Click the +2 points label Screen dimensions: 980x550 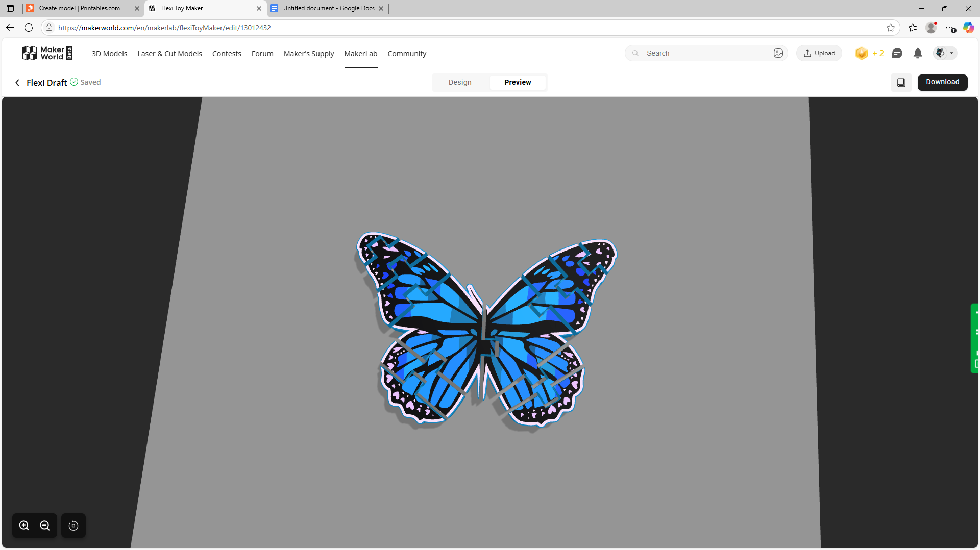pyautogui.click(x=878, y=53)
